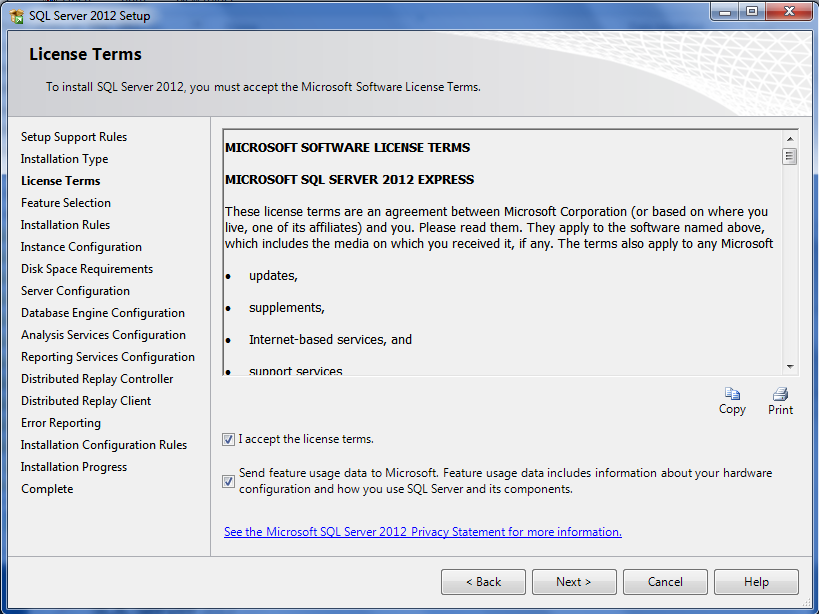The image size is (819, 614).
Task: Select 'Database Engine Configuration' step in sidebar
Action: pyautogui.click(x=103, y=313)
